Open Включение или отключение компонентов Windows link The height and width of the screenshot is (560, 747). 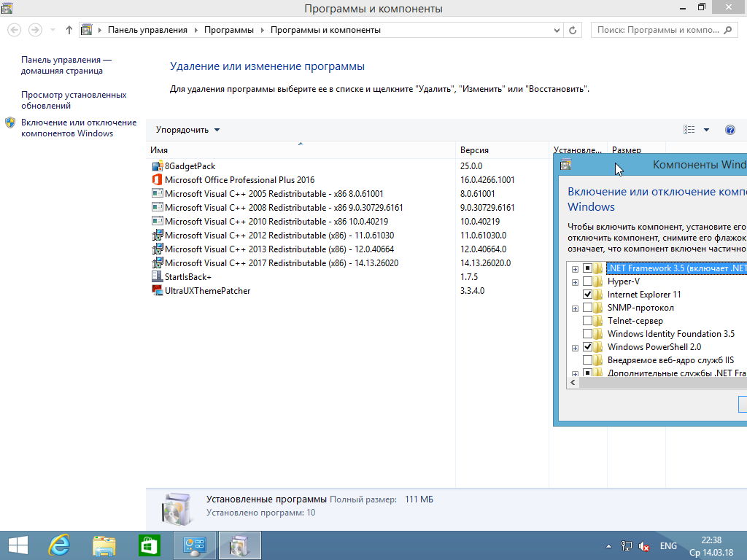click(x=79, y=128)
